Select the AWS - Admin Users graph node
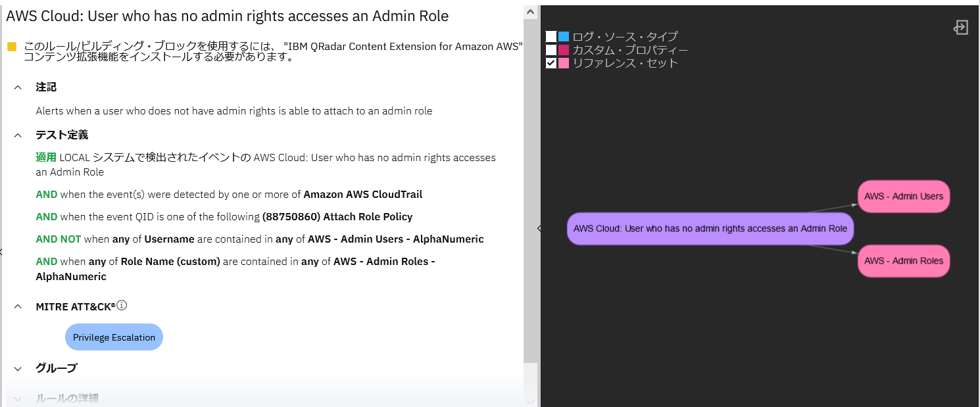 click(904, 197)
